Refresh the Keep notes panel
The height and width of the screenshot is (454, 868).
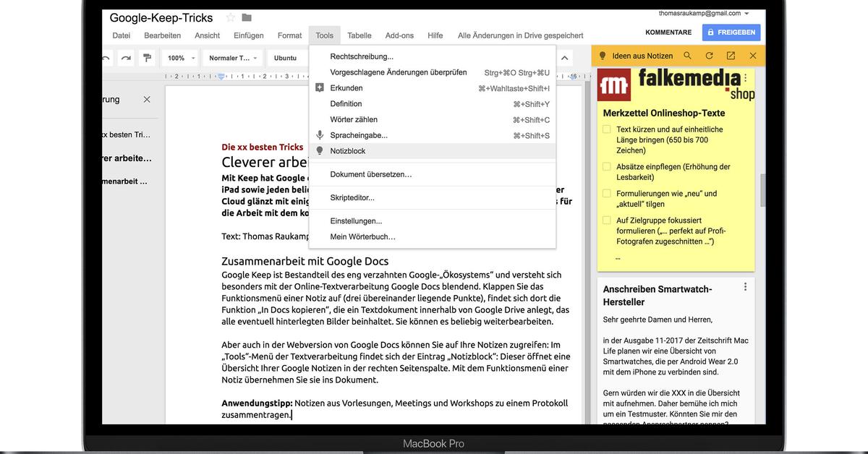pyautogui.click(x=709, y=56)
